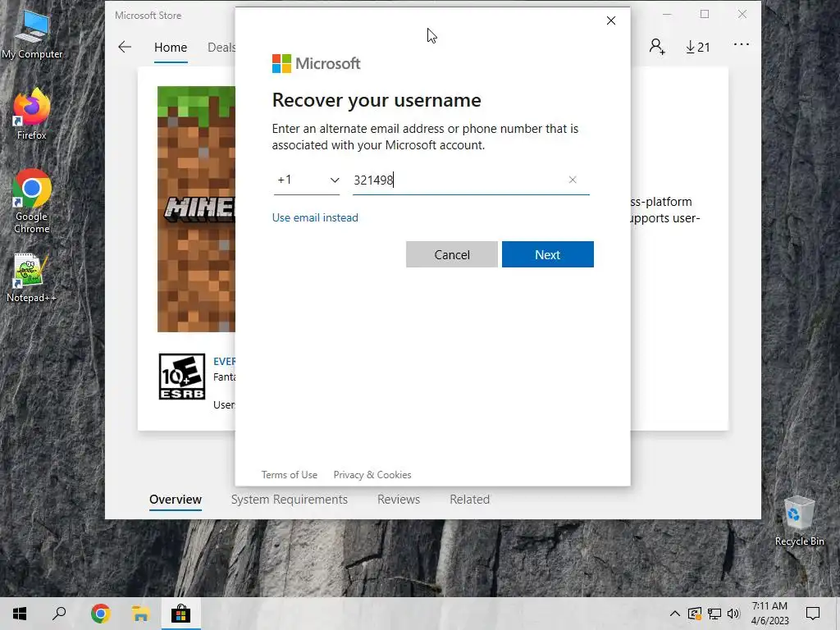The image size is (840, 630).
Task: Click the Cancel button
Action: pos(452,254)
